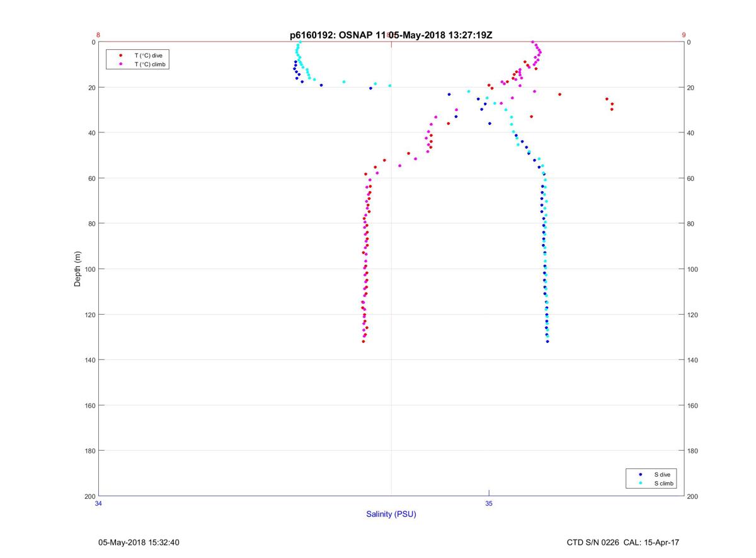Click right-axis depth tick label 40

[x=690, y=133]
